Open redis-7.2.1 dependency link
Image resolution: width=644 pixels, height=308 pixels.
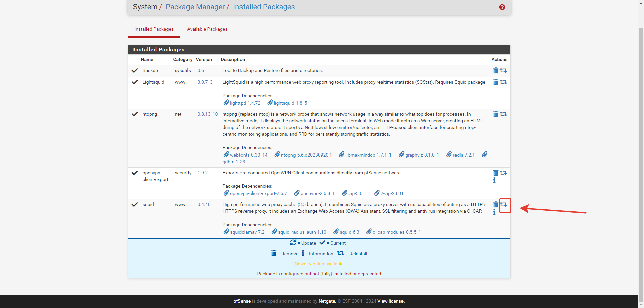tap(464, 155)
